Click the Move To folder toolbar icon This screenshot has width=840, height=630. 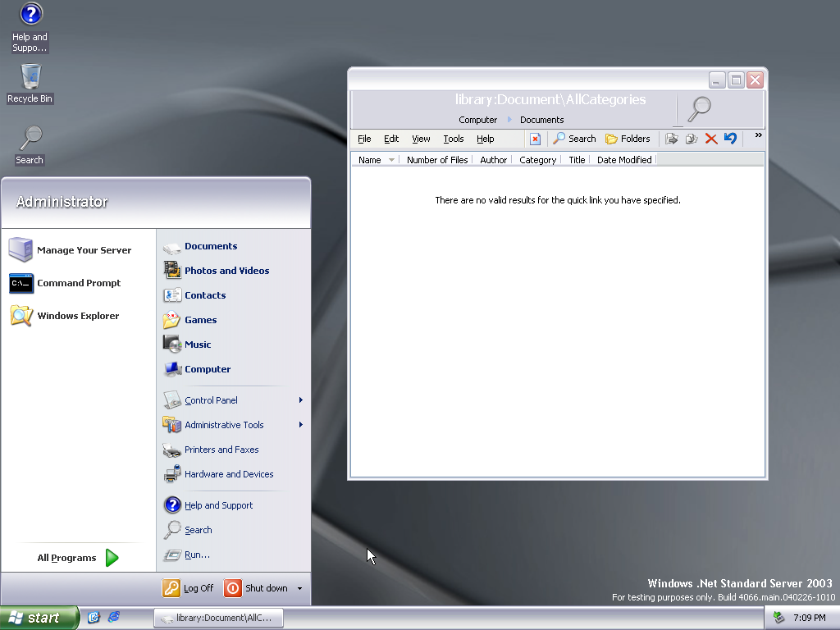[x=672, y=139]
